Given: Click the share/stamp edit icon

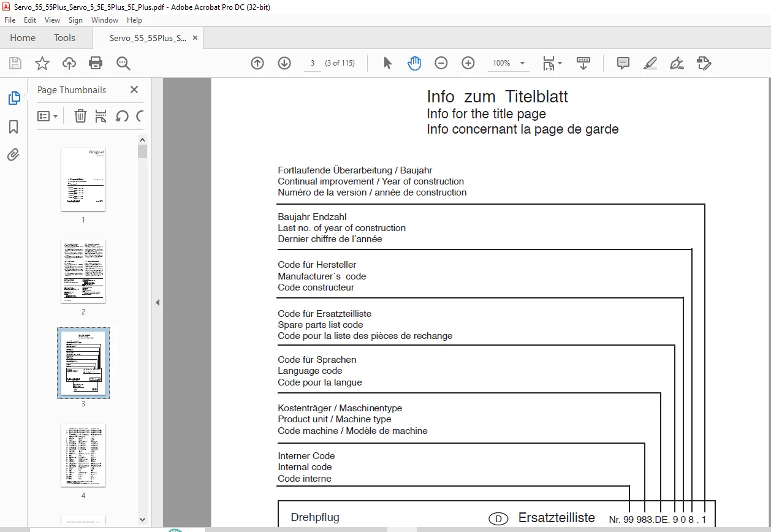Looking at the screenshot, I should point(704,63).
